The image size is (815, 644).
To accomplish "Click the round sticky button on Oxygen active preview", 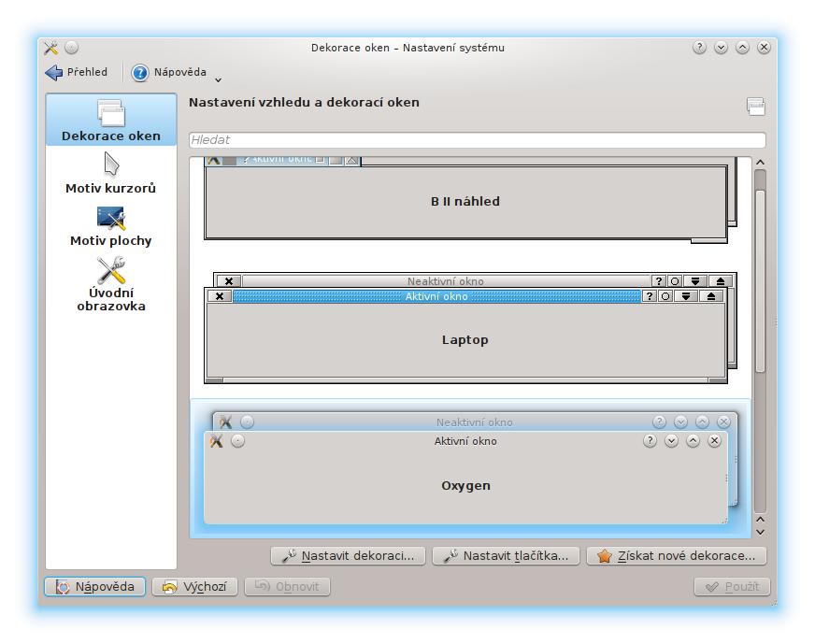I will [237, 441].
